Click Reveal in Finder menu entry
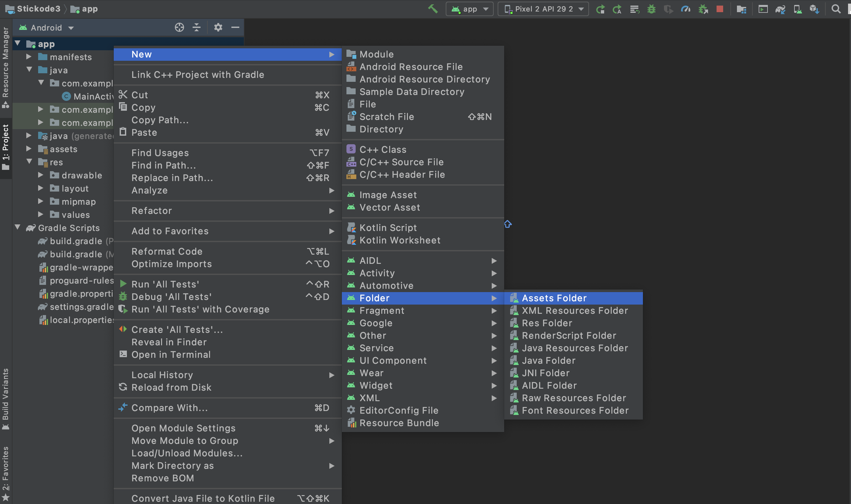The height and width of the screenshot is (504, 851). click(x=169, y=342)
